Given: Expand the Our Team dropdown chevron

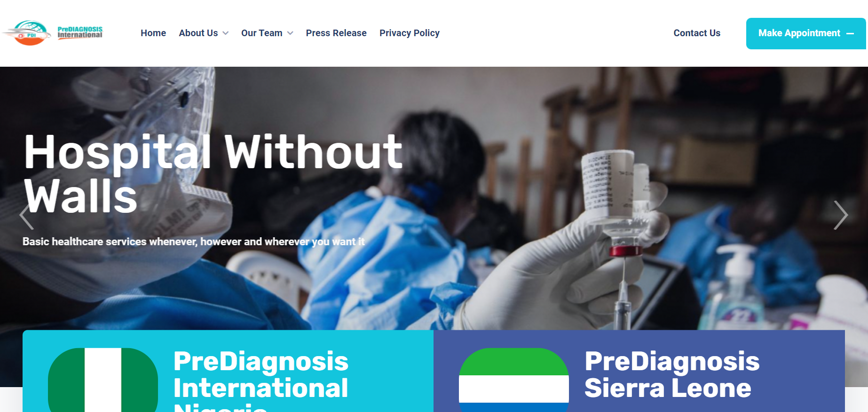Looking at the screenshot, I should 290,33.
